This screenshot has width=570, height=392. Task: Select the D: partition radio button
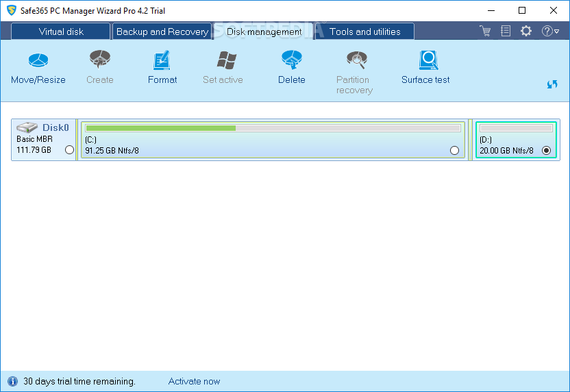pyautogui.click(x=547, y=151)
